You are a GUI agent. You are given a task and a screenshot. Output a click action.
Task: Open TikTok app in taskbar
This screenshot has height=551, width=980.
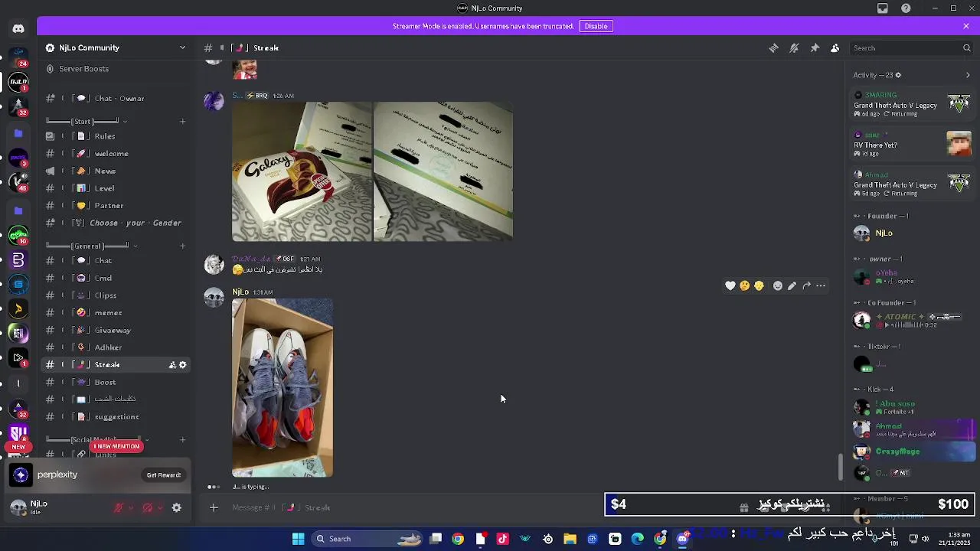502,539
